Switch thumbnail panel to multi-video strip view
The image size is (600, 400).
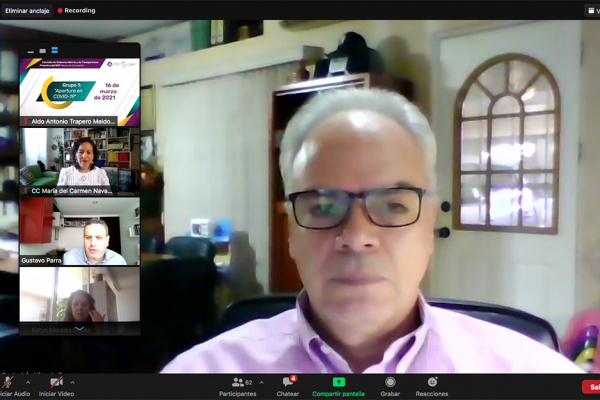coord(54,50)
